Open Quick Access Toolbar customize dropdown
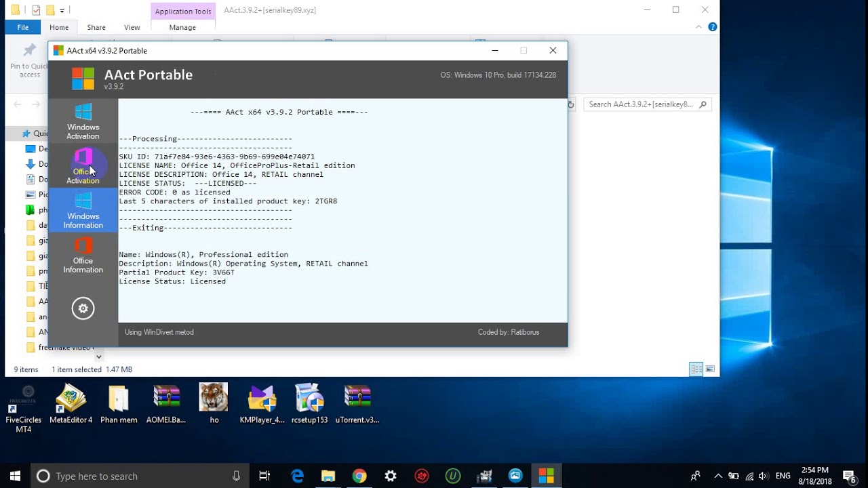 pos(62,10)
